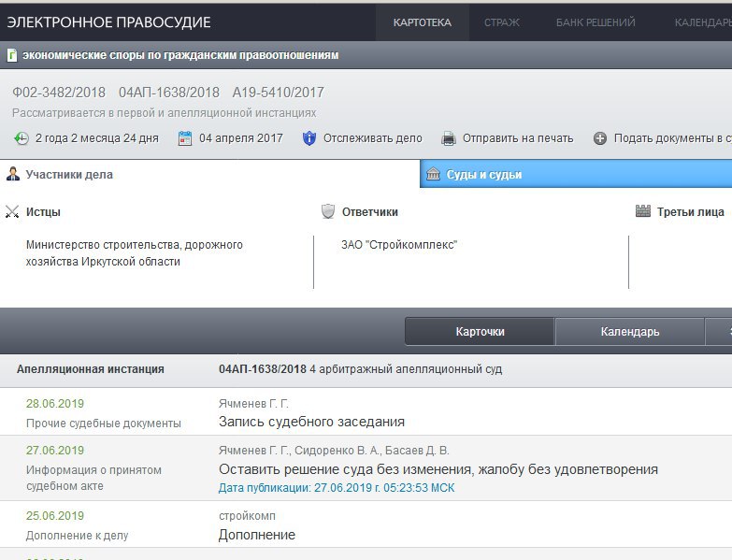Click case number Ф02-3482/2018
The width and height of the screenshot is (732, 560).
pyautogui.click(x=59, y=93)
